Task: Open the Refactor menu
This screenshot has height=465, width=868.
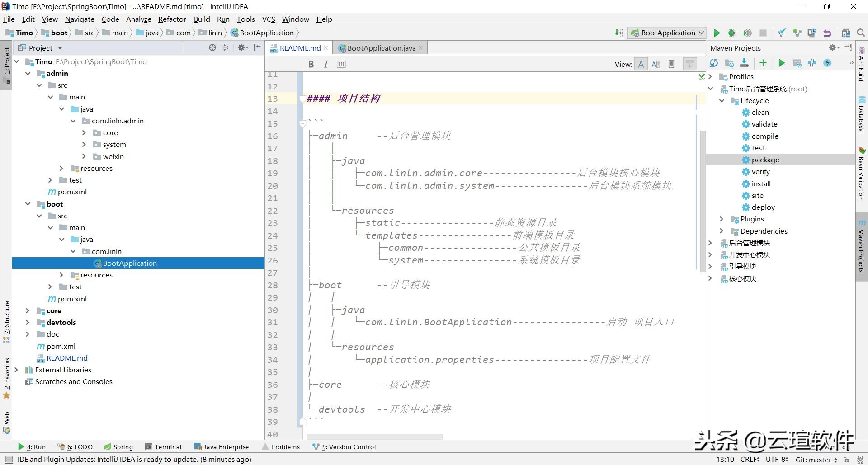Action: [172, 19]
